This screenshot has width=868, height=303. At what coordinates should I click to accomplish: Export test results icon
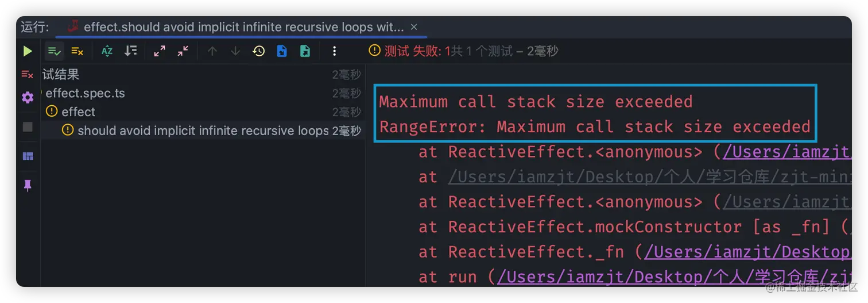click(x=305, y=51)
